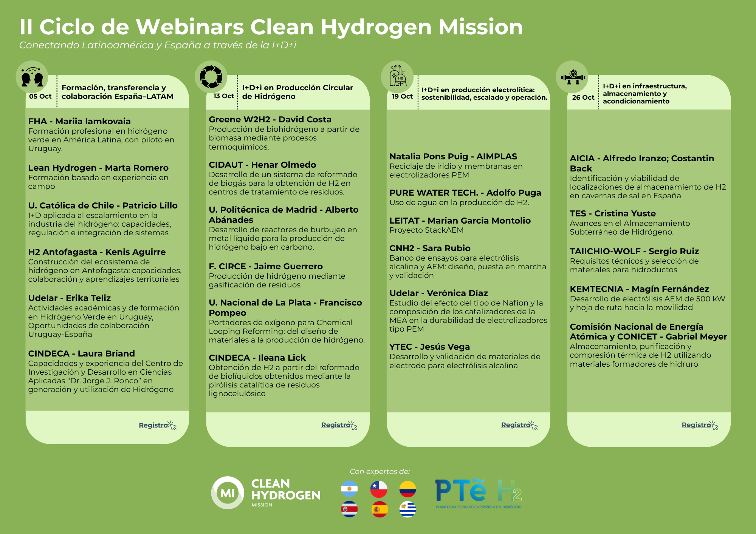Open the Registro link for the 26 Oct webinar
756x534 pixels.
point(696,425)
